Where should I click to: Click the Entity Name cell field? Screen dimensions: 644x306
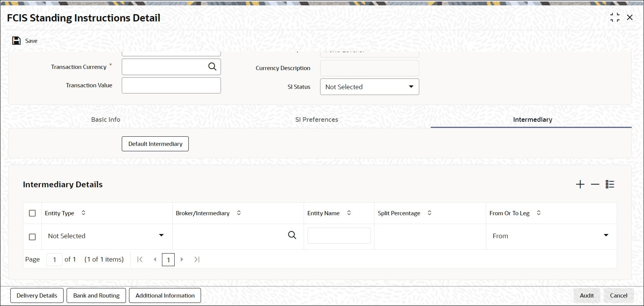[x=339, y=236]
